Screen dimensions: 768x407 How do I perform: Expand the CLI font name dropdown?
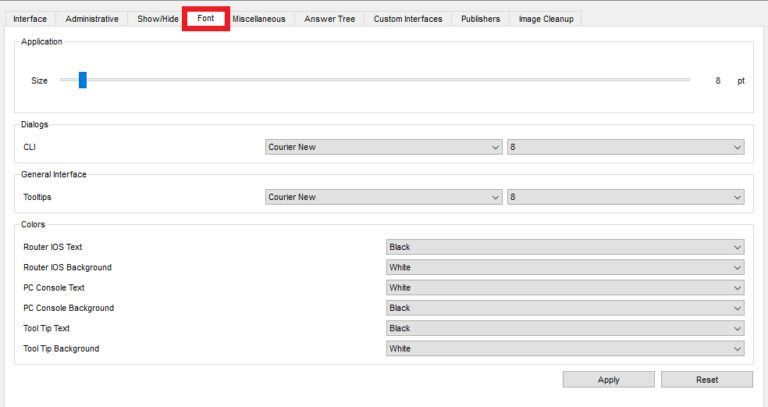383,147
